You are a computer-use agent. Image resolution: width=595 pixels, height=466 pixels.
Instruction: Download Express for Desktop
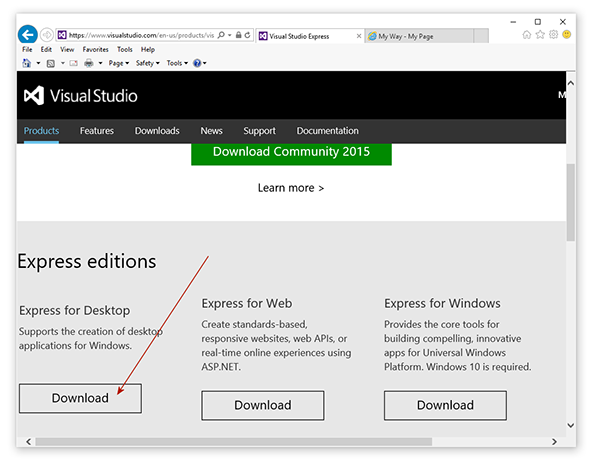click(x=80, y=398)
